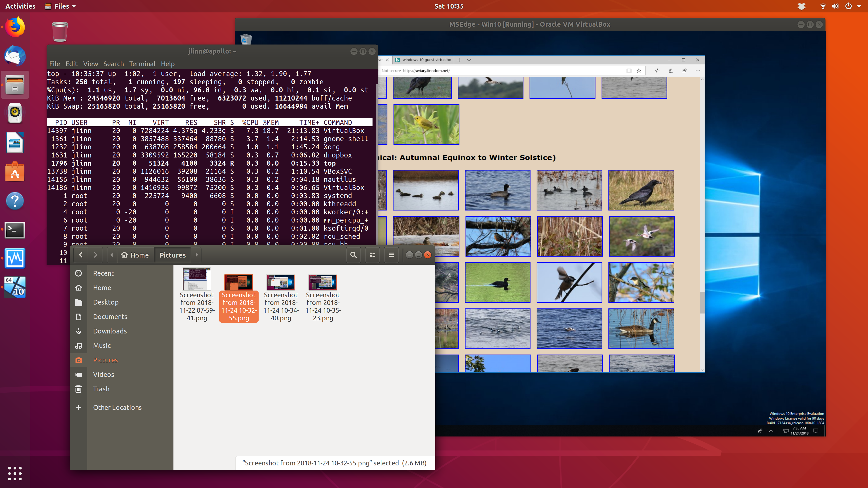Launch Thunderbird mail from the dock
Viewport: 868px width, 488px height.
pos(15,56)
